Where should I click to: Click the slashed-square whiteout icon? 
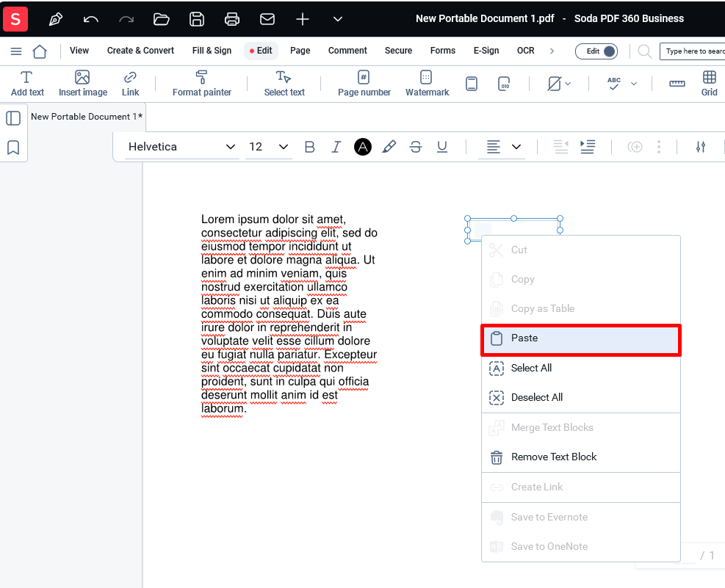(x=554, y=84)
